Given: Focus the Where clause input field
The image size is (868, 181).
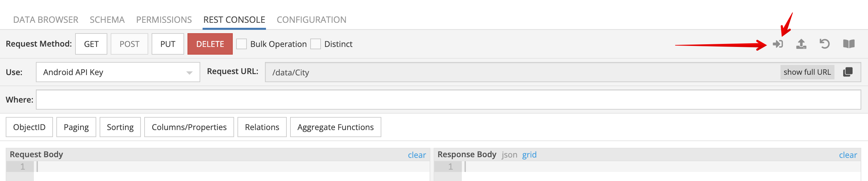Looking at the screenshot, I should [448, 100].
